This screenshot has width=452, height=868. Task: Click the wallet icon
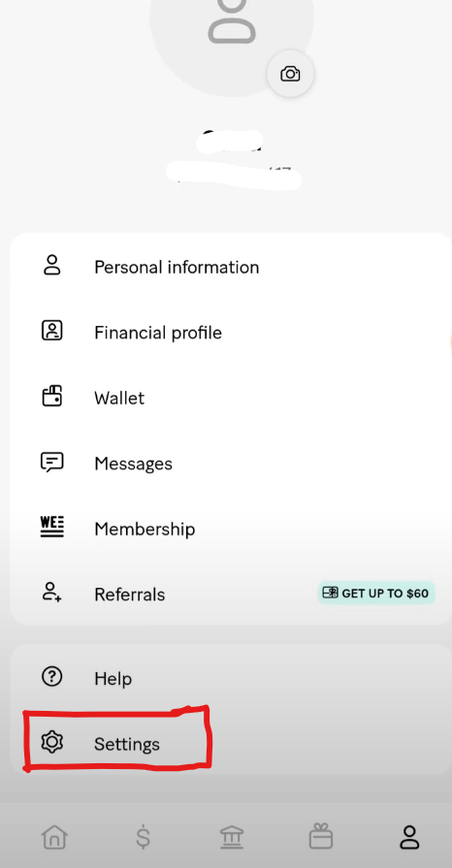point(52,397)
